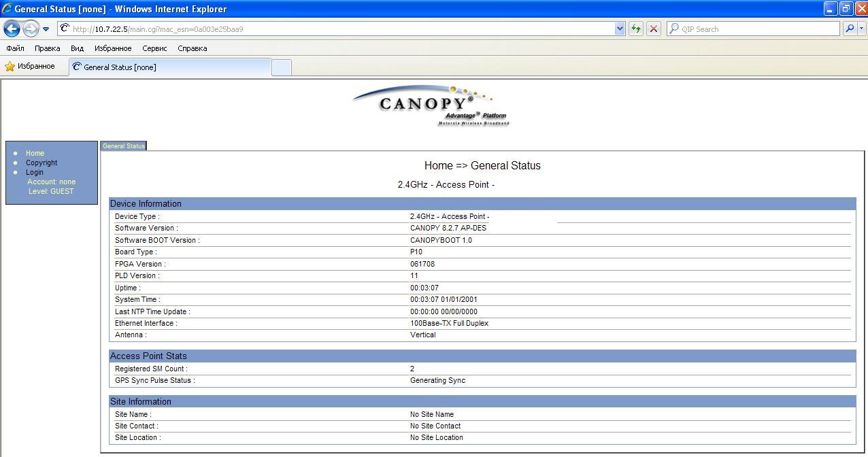Image resolution: width=868 pixels, height=457 pixels.
Task: Click 'Level: GUEST' text in sidebar
Action: 51,191
